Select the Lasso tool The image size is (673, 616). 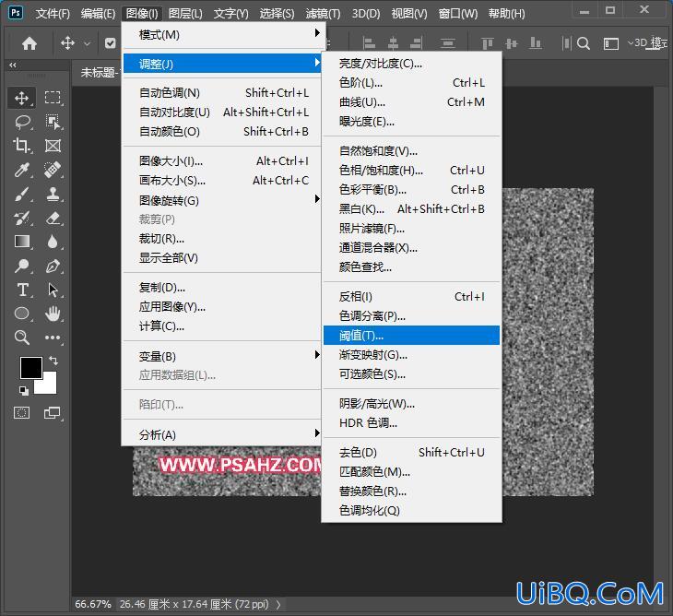pyautogui.click(x=21, y=122)
